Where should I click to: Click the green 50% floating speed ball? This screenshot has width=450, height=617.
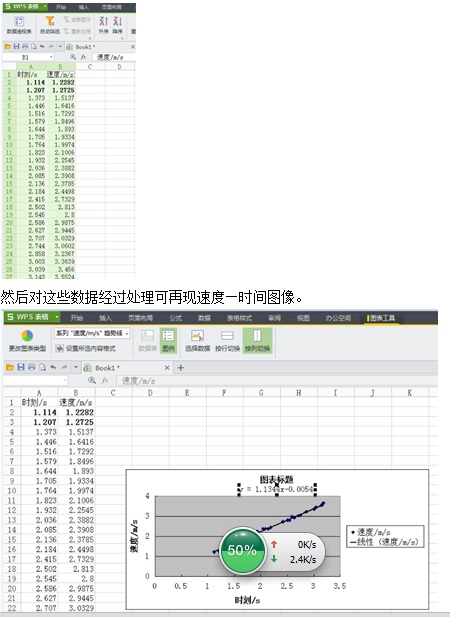tap(242, 550)
